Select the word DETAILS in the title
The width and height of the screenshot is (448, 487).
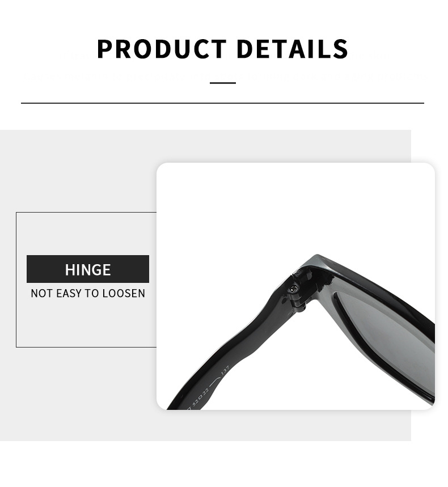pos(293,49)
